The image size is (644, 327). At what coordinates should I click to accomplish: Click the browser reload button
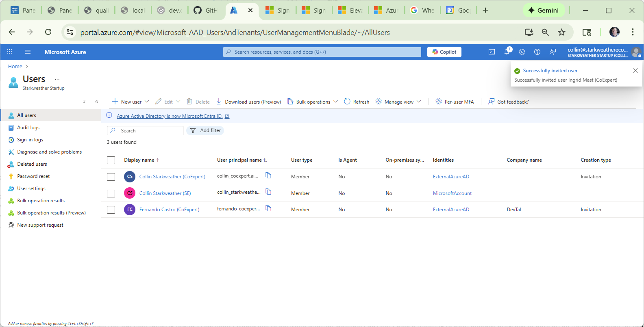click(48, 32)
